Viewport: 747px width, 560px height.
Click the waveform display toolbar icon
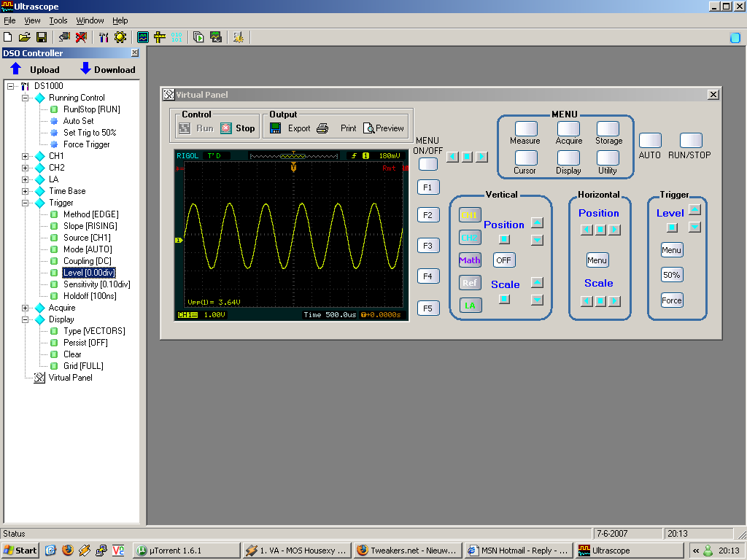coord(143,37)
